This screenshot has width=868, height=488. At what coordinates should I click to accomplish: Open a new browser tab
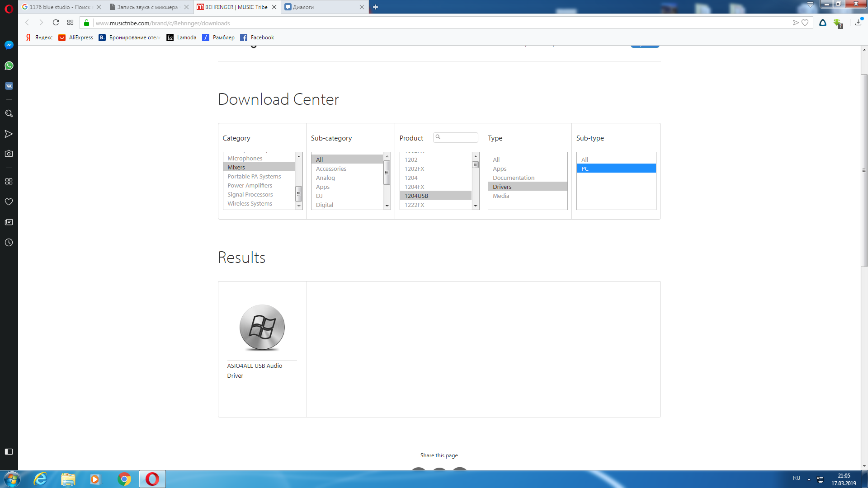coord(375,7)
